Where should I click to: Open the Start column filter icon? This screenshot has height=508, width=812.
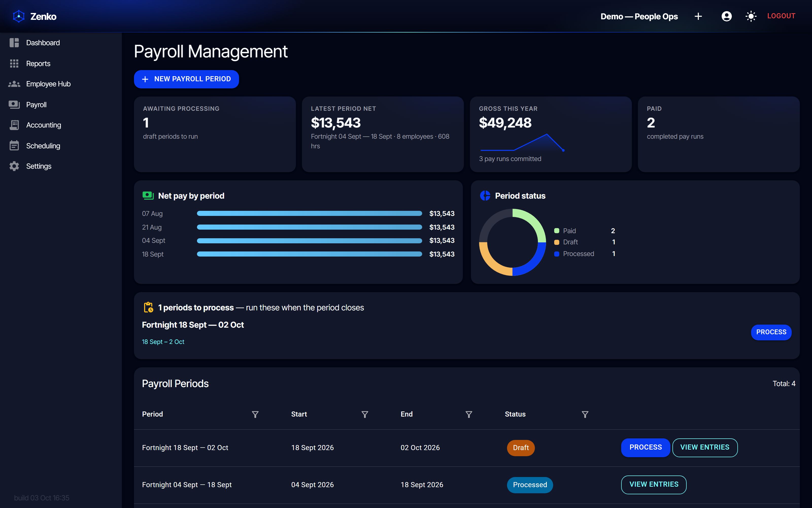(365, 414)
